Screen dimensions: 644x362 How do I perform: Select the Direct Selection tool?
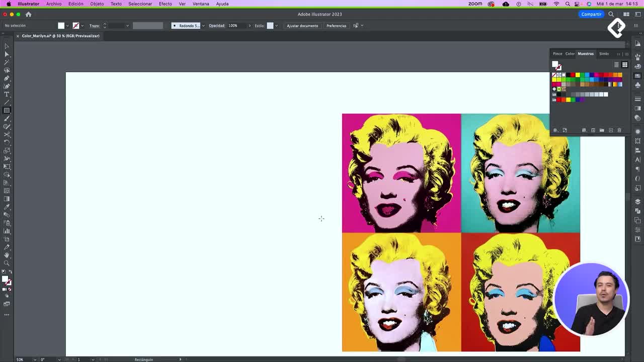pos(7,54)
